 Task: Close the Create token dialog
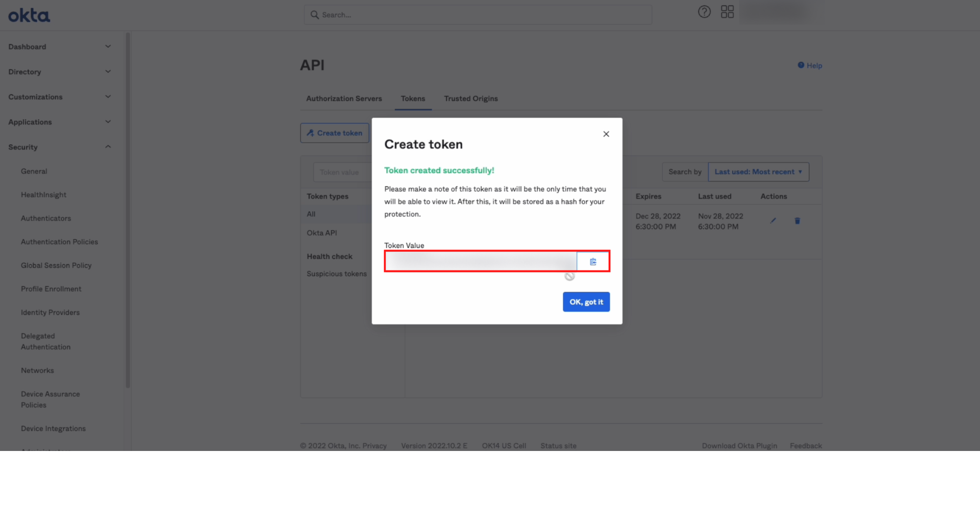[606, 134]
